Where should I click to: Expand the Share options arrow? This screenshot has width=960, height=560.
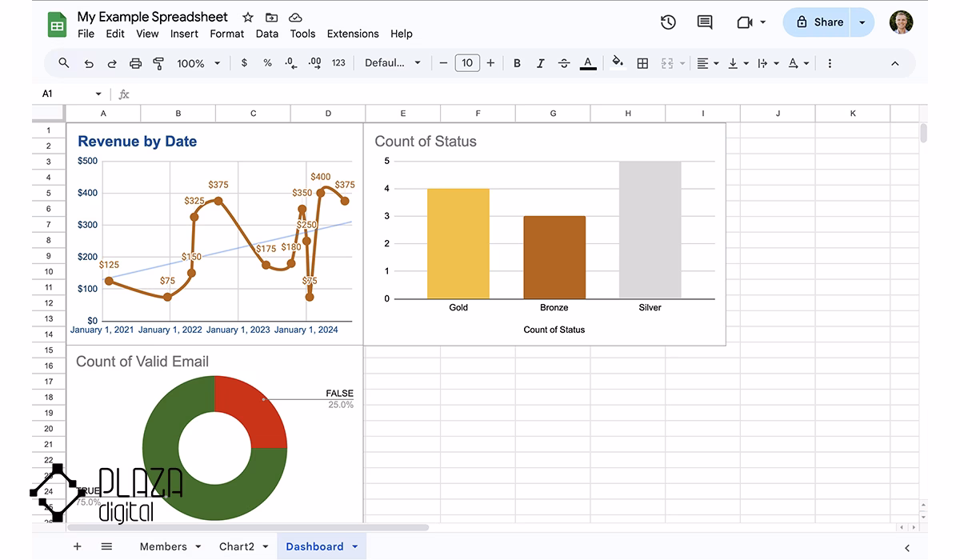coord(862,22)
